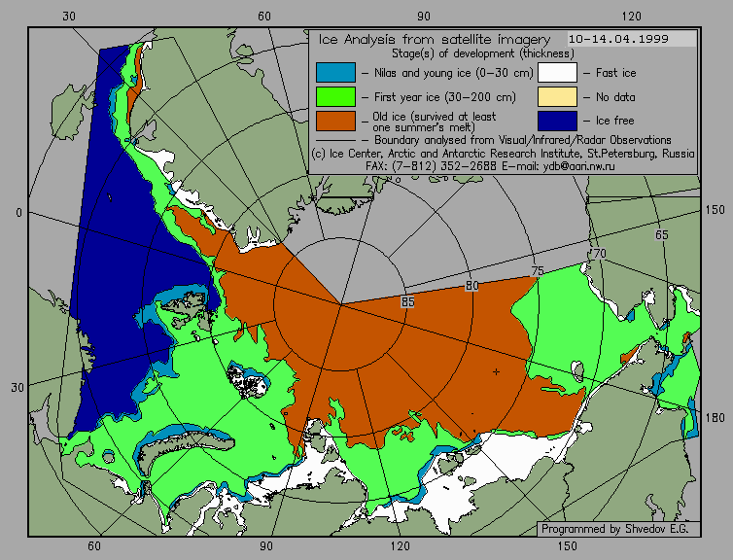Click the latitude label 75
Image resolution: width=733 pixels, height=560 pixels.
[x=538, y=270]
